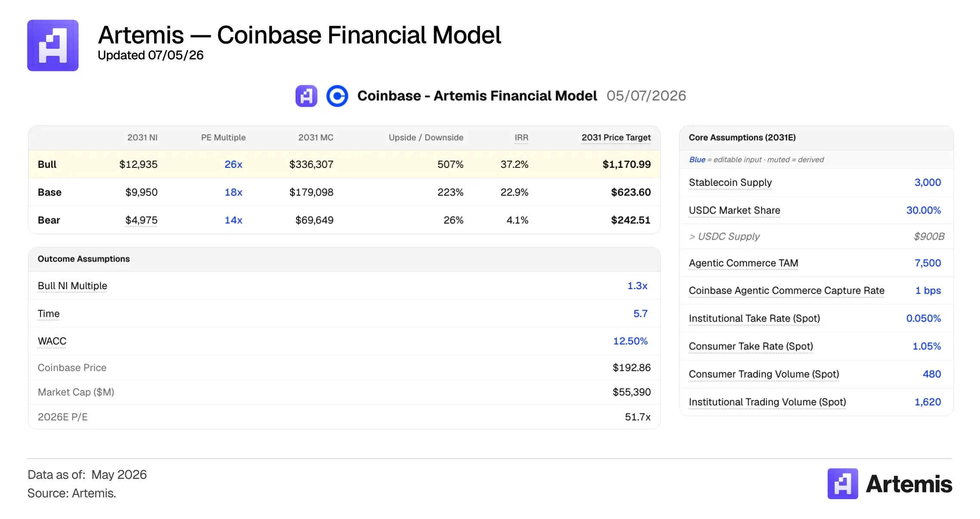Click the Base 2031 NI value $9,950
Image resolution: width=980 pixels, height=519 pixels.
141,192
